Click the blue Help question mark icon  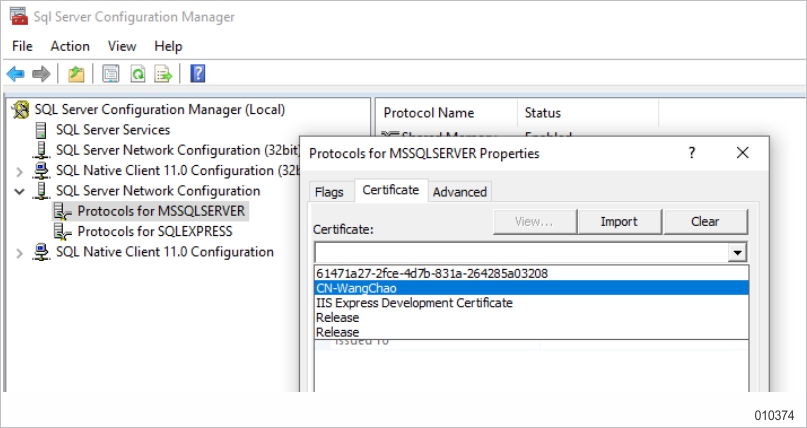[x=198, y=74]
